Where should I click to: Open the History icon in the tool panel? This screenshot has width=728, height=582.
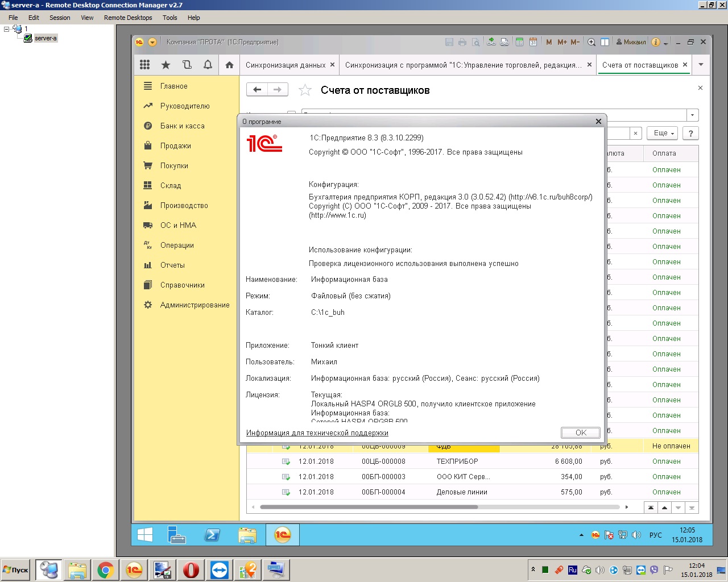pyautogui.click(x=187, y=65)
